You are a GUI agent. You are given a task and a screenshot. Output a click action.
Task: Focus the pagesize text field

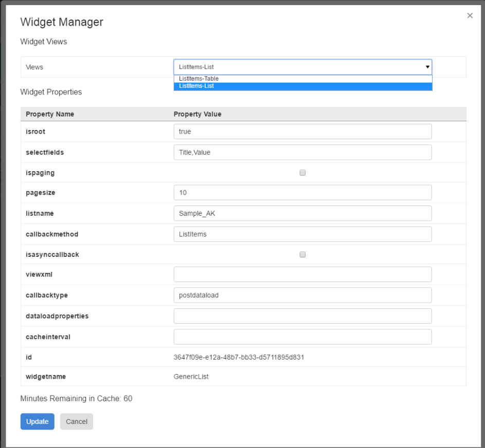tap(302, 193)
